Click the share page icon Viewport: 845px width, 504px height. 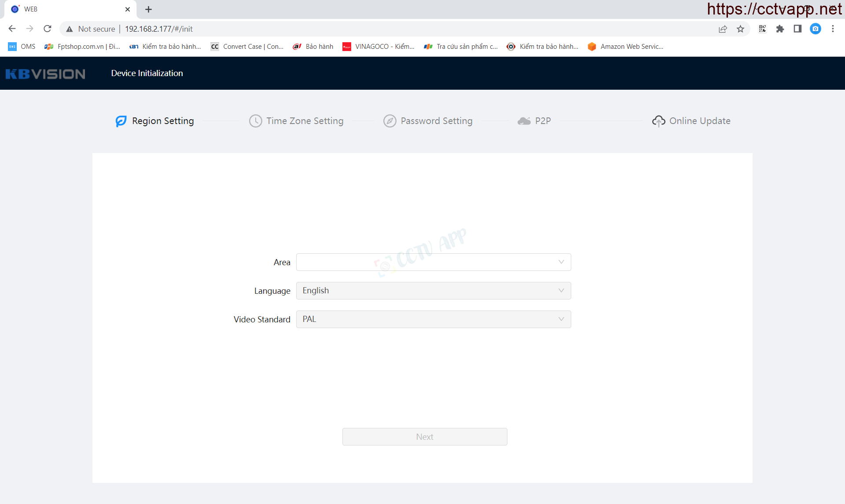pos(723,29)
